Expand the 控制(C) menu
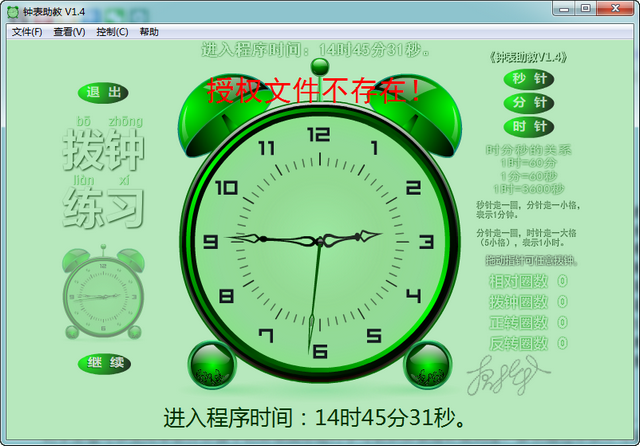 click(112, 32)
